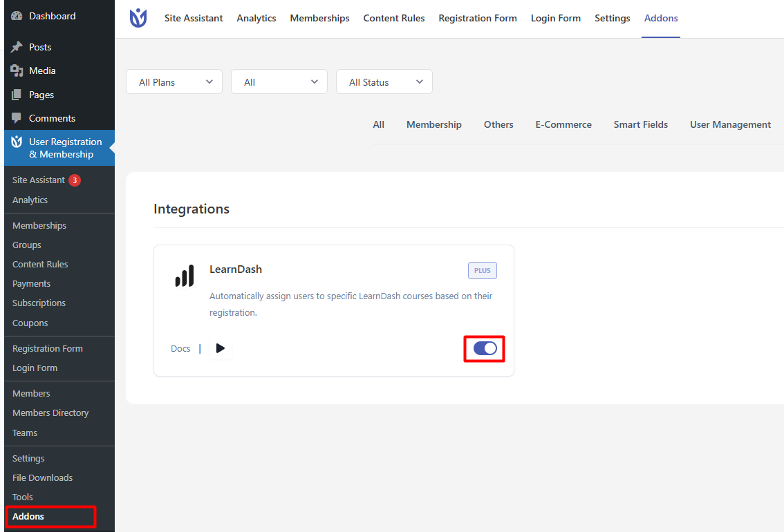
Task: Click the Pages document icon
Action: [x=17, y=95]
